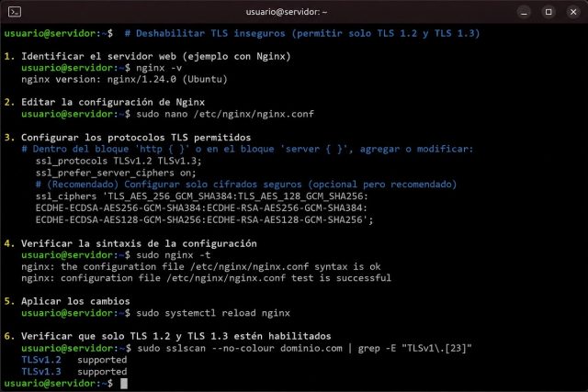588x392 pixels.
Task: Click result 'TLSv1.2 supported'
Action: click(74, 360)
